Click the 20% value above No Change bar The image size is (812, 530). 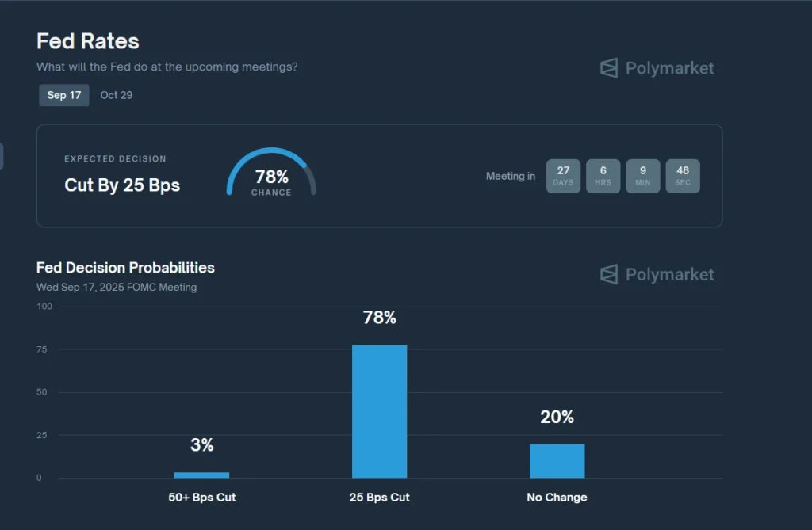coord(557,417)
